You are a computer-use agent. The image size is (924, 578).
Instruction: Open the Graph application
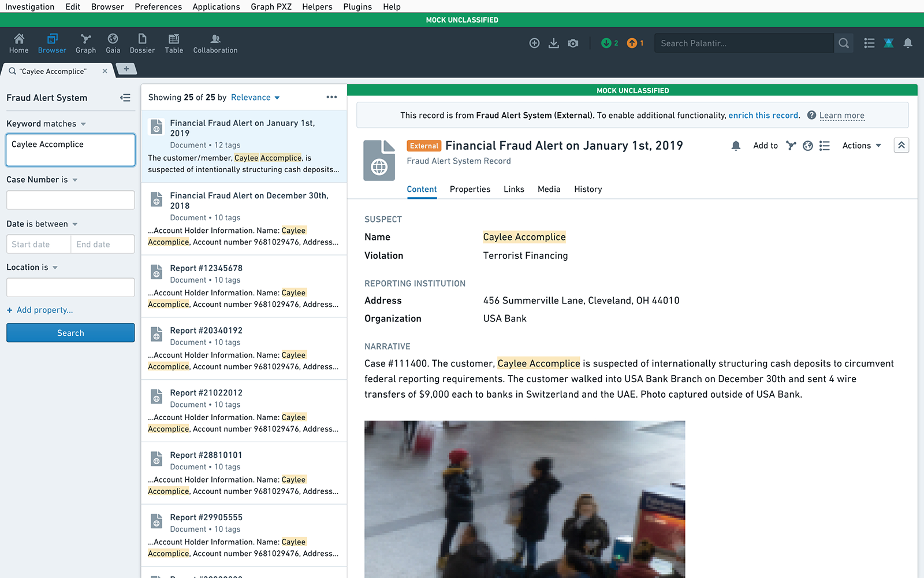pyautogui.click(x=85, y=43)
